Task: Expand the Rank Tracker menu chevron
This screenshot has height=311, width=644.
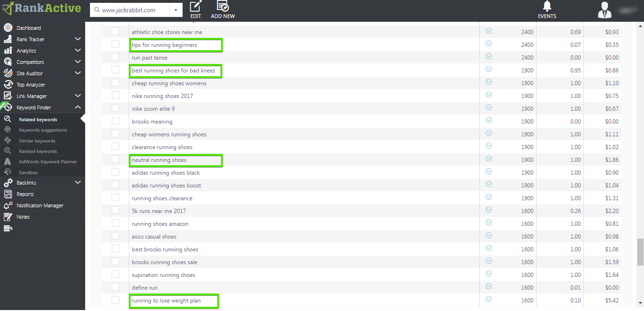Action: point(78,39)
